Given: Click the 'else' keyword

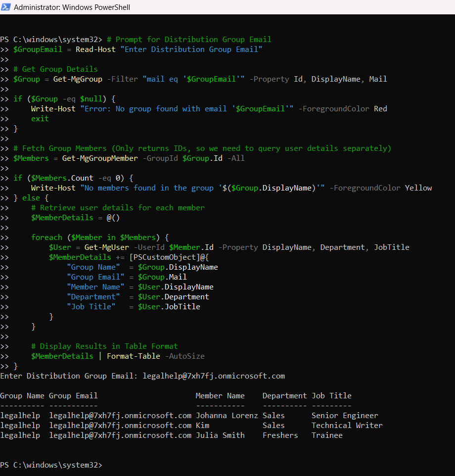Looking at the screenshot, I should point(31,198).
